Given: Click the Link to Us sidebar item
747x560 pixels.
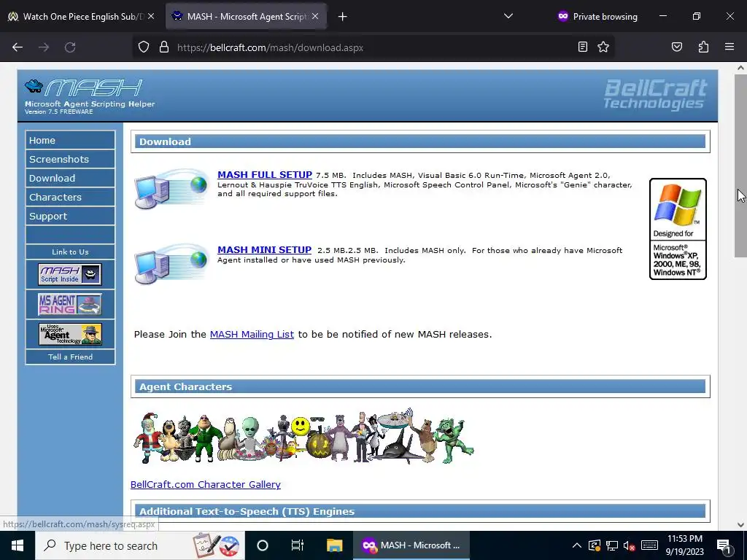Looking at the screenshot, I should [x=70, y=252].
